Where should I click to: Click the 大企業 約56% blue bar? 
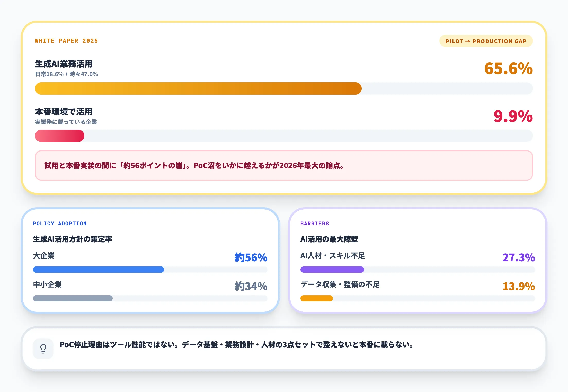point(98,270)
